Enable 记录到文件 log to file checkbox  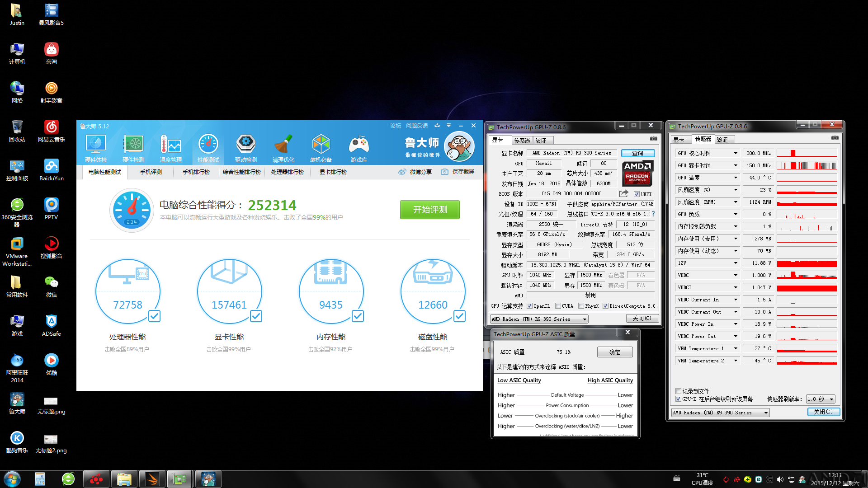pos(678,391)
